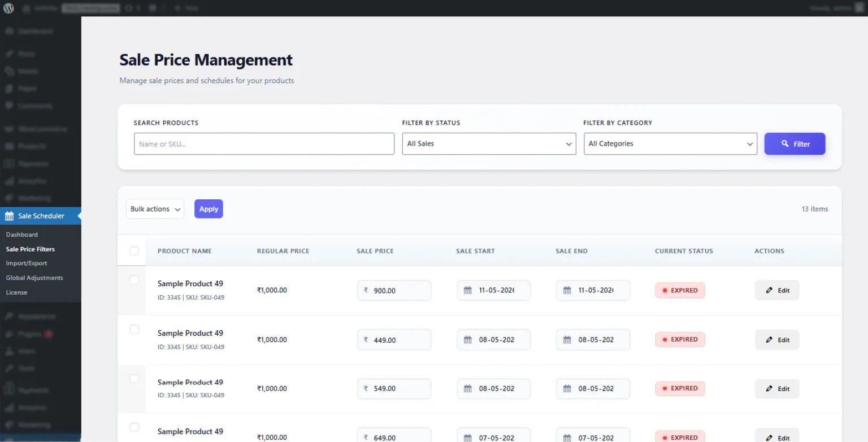The image size is (868, 442).
Task: Click the sale price field showing 649.00
Action: (x=394, y=435)
